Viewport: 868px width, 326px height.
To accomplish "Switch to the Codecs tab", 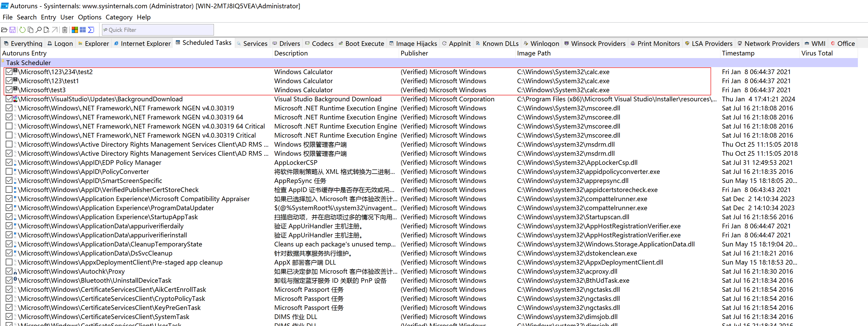I will point(319,44).
